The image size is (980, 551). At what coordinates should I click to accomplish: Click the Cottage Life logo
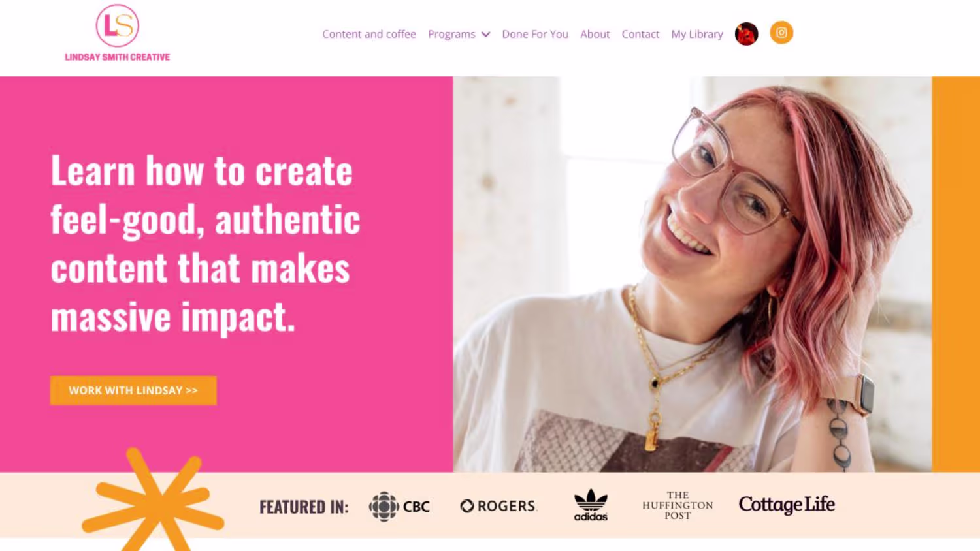click(787, 505)
